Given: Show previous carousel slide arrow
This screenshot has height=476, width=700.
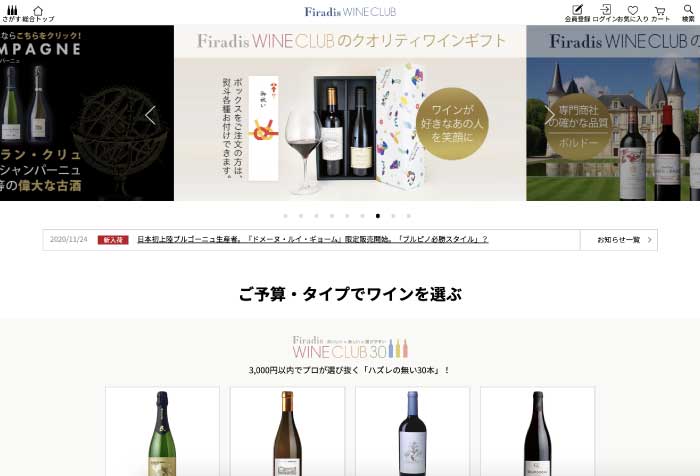Looking at the screenshot, I should point(150,115).
